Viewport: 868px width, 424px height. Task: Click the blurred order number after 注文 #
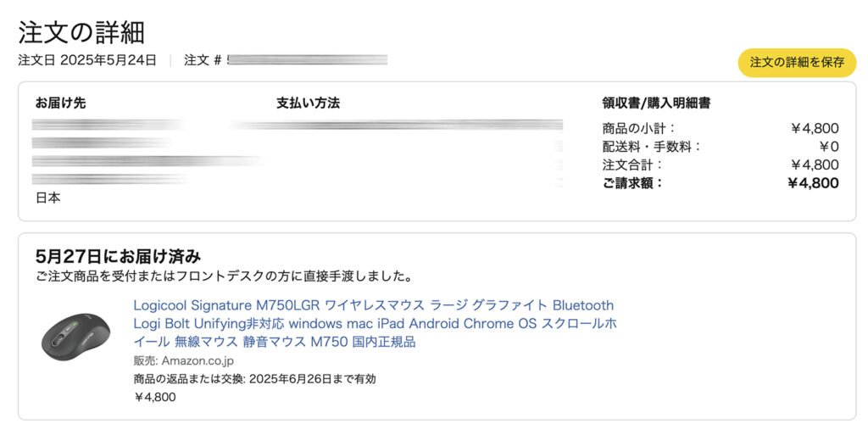click(x=307, y=59)
